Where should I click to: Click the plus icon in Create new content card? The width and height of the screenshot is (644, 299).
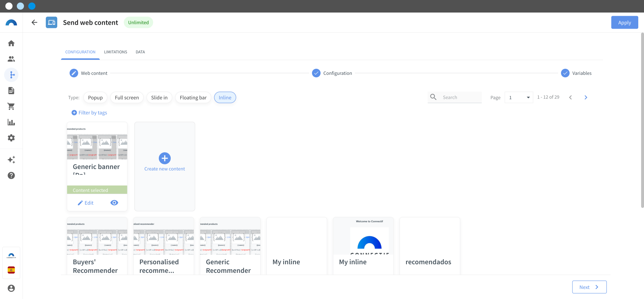165,158
